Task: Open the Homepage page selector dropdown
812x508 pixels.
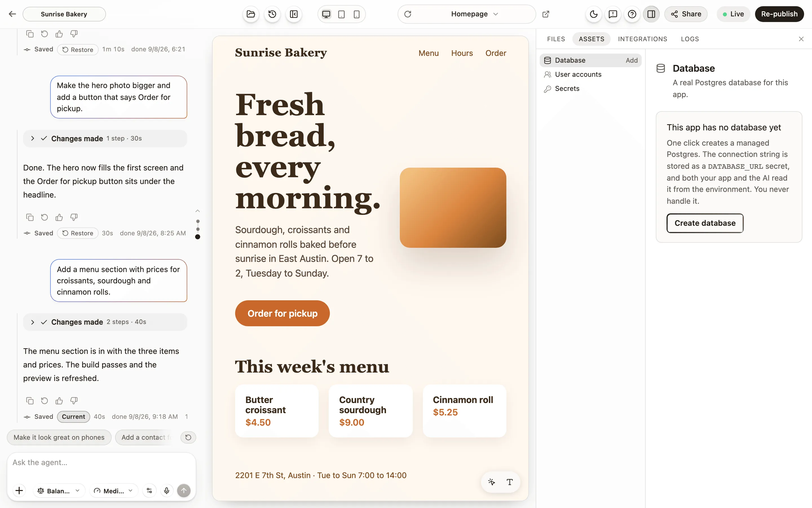Action: pos(475,14)
